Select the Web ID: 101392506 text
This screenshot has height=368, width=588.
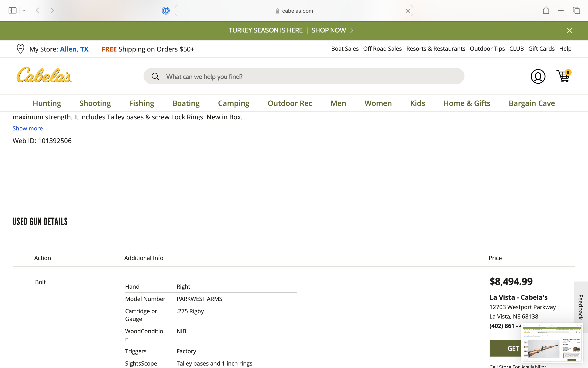pyautogui.click(x=42, y=141)
